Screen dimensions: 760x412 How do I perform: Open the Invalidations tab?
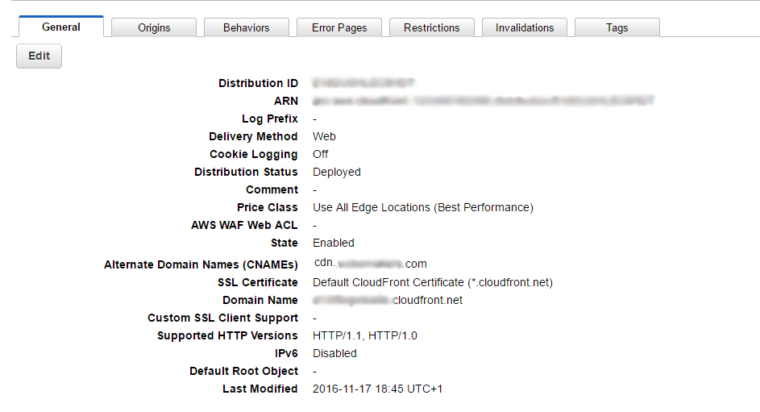click(x=524, y=28)
